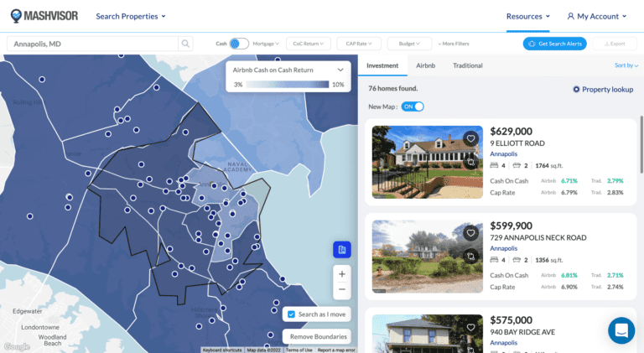Click Remove Boundaries button
This screenshot has width=644, height=353.
pyautogui.click(x=318, y=336)
